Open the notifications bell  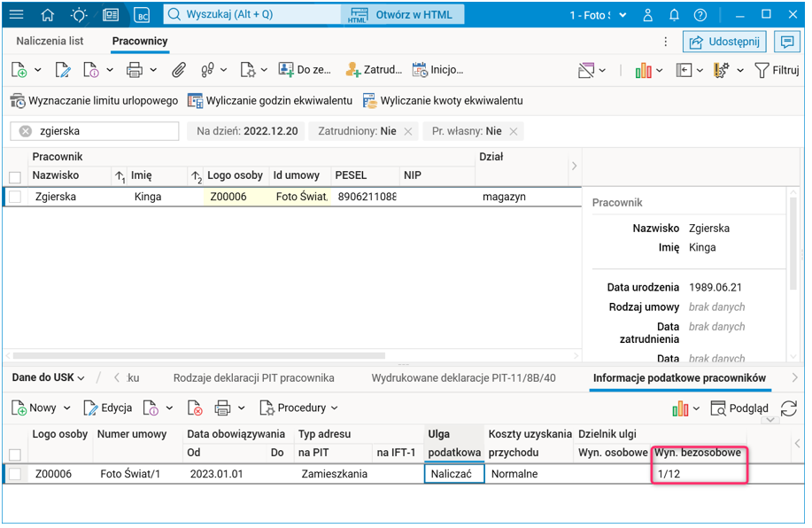[674, 15]
